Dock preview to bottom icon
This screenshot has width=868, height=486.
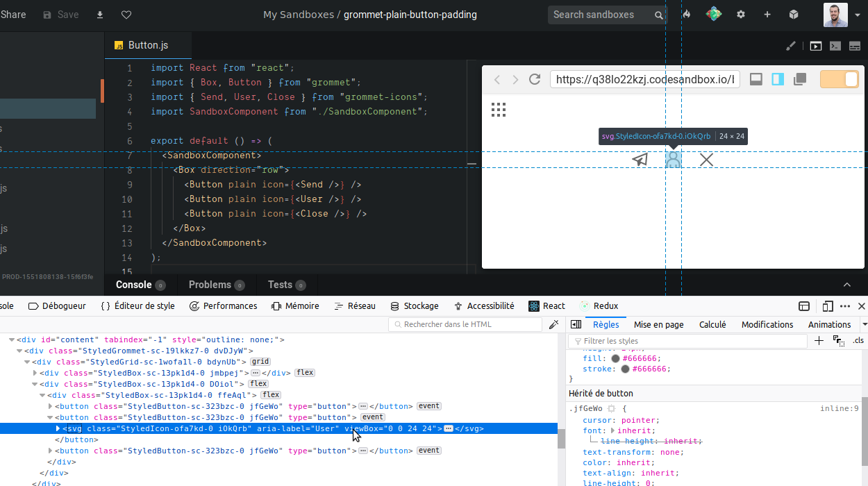[756, 79]
